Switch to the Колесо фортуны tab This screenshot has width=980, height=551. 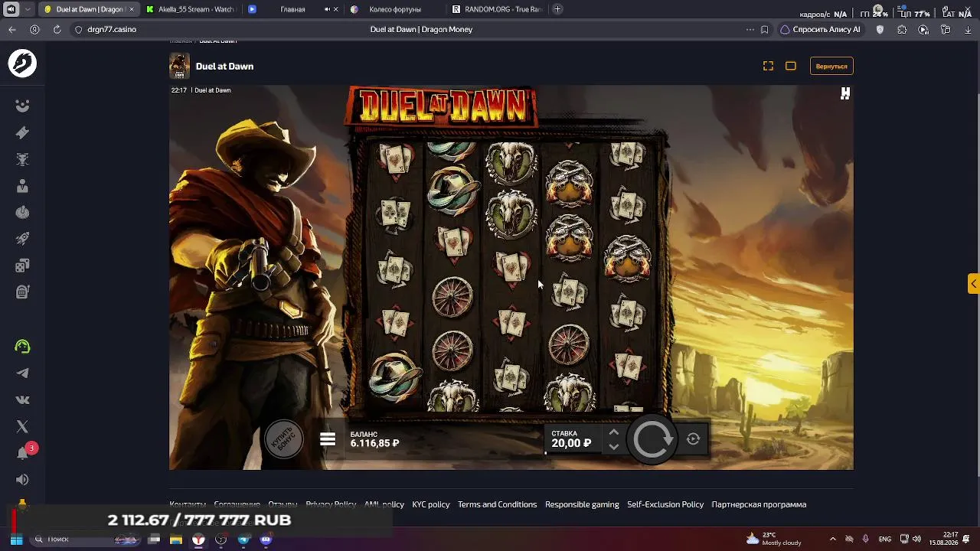click(394, 9)
